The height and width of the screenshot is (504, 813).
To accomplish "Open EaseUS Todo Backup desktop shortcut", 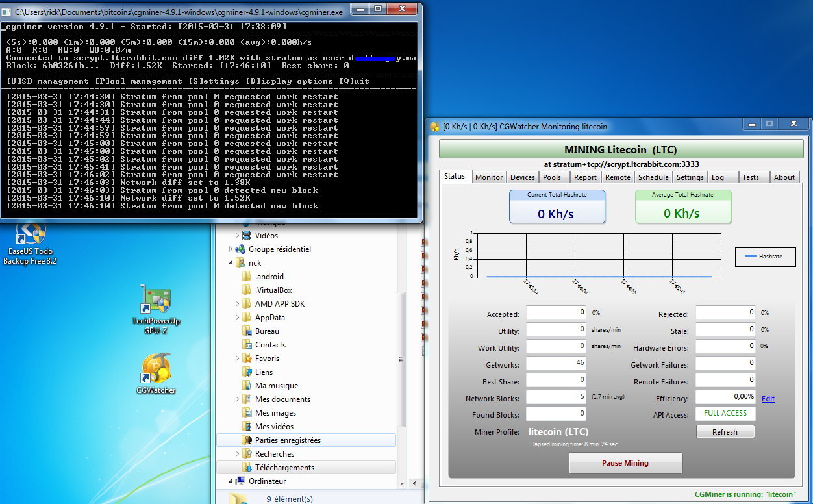I will (x=31, y=234).
